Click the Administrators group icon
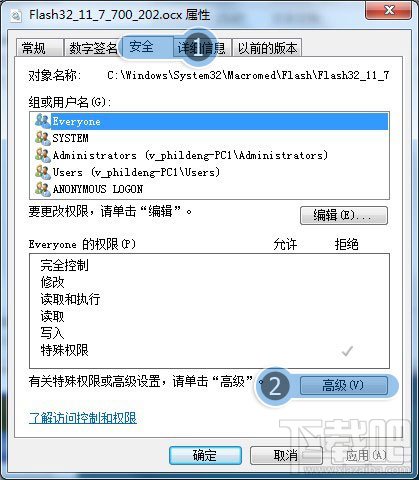This screenshot has height=480, width=419. 43,155
